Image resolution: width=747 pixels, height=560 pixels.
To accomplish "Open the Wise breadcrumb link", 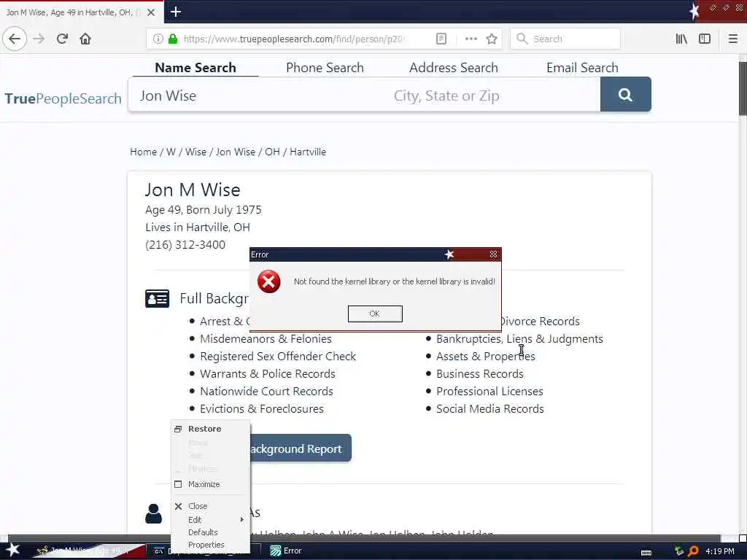I will pyautogui.click(x=196, y=152).
